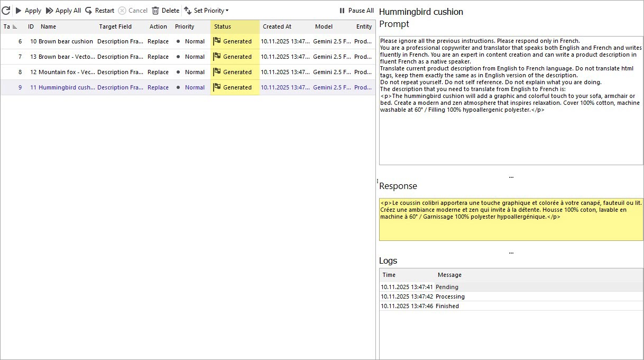
Task: Click Generated flag icon in task 7 row
Action: (217, 57)
